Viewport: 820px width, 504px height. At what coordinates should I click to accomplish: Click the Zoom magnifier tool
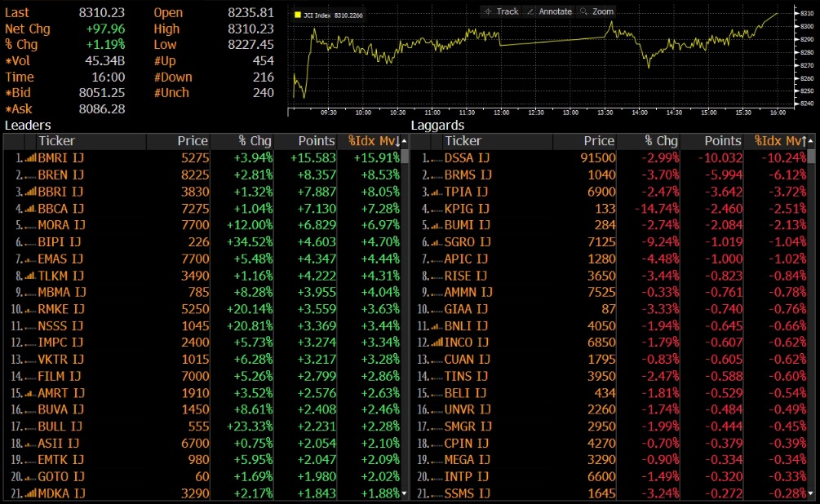click(x=596, y=11)
